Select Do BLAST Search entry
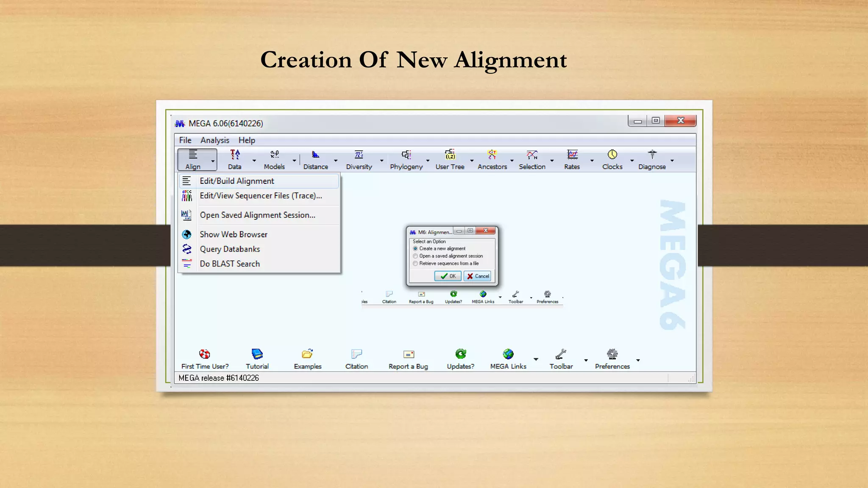This screenshot has width=868, height=488. pyautogui.click(x=229, y=264)
